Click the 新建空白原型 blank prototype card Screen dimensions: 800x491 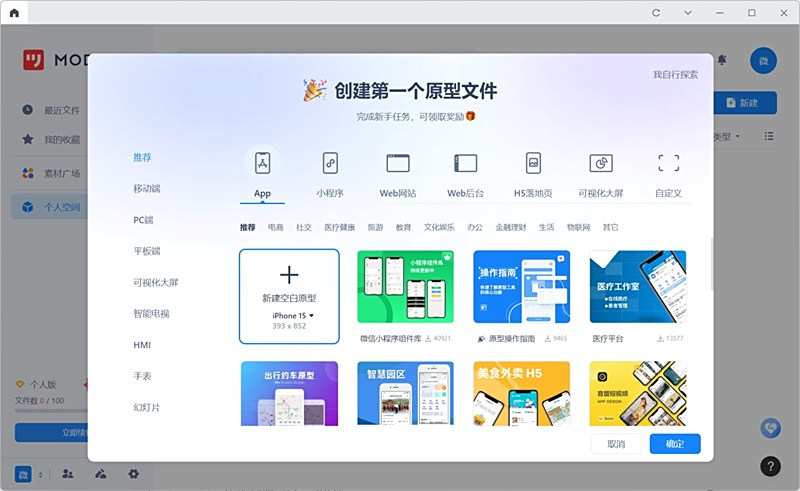pyautogui.click(x=289, y=296)
